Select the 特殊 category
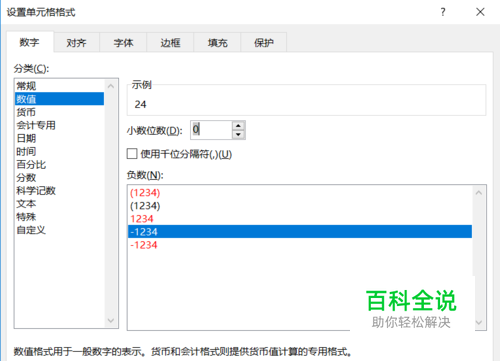Screen dimensions: 500x361 [59, 217]
